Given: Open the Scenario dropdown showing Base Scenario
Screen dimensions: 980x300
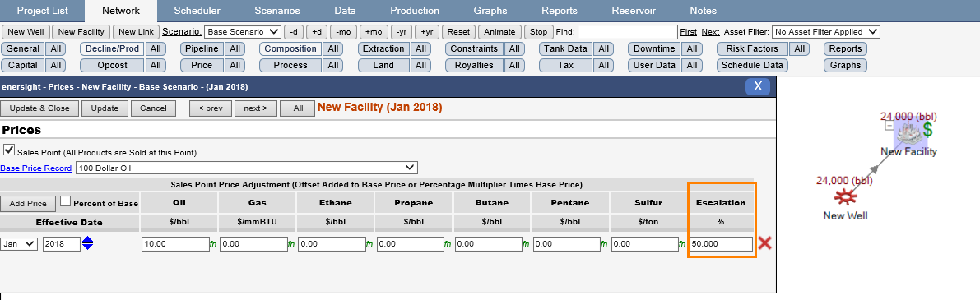Looking at the screenshot, I should click(243, 32).
